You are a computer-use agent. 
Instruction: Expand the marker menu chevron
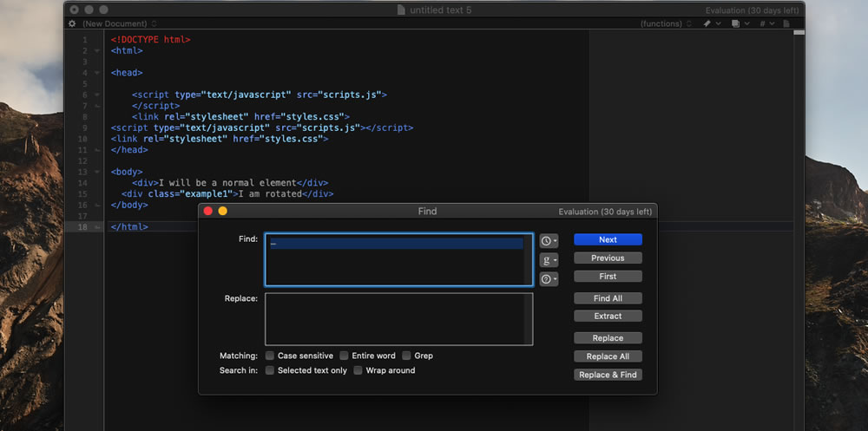pos(719,23)
